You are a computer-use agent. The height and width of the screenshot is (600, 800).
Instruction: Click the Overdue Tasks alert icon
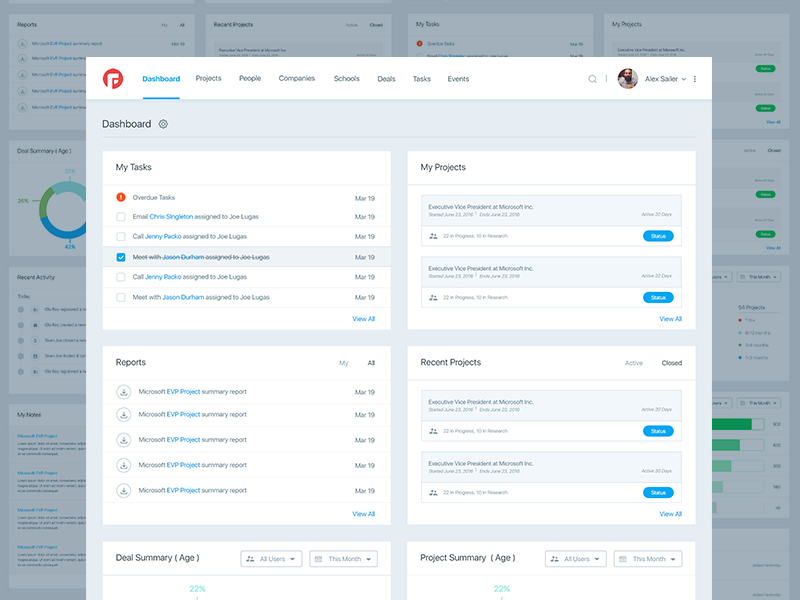click(x=121, y=198)
